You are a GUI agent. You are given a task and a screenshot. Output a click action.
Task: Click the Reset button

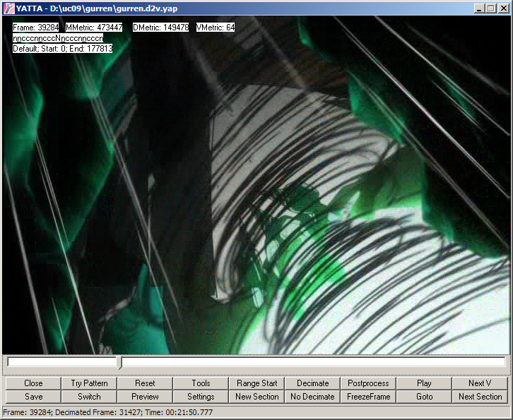click(145, 383)
